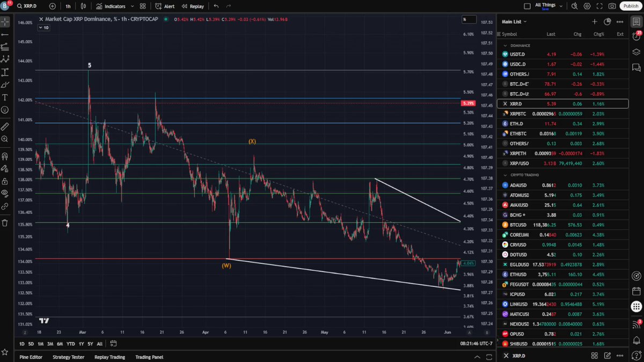Select the crosshair cursor tool
Image resolution: width=644 pixels, height=362 pixels.
tap(5, 23)
